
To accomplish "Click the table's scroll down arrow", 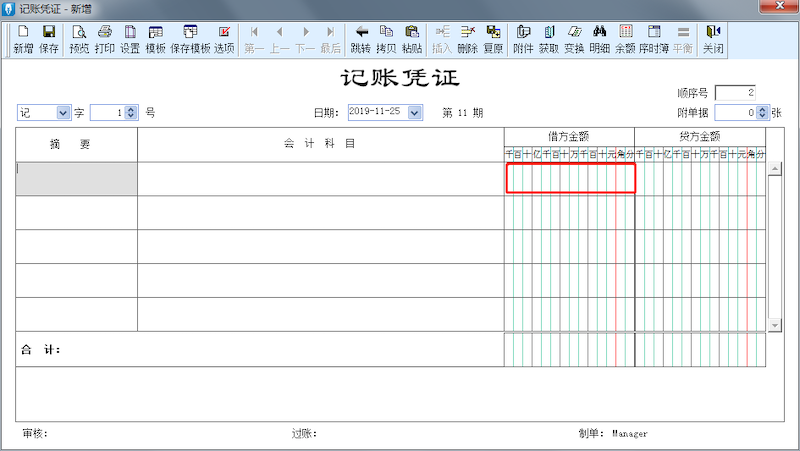I will point(774,325).
